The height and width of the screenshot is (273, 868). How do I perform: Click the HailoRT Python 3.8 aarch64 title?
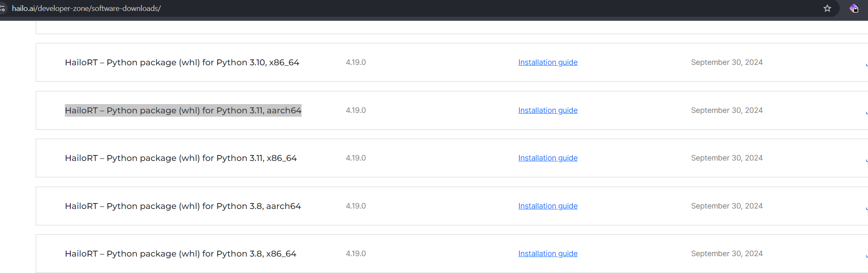183,206
